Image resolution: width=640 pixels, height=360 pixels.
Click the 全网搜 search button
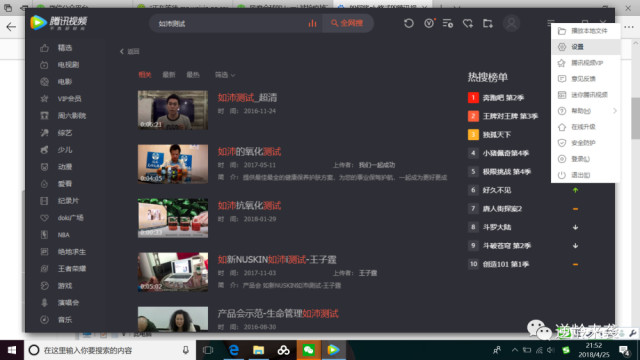(347, 23)
